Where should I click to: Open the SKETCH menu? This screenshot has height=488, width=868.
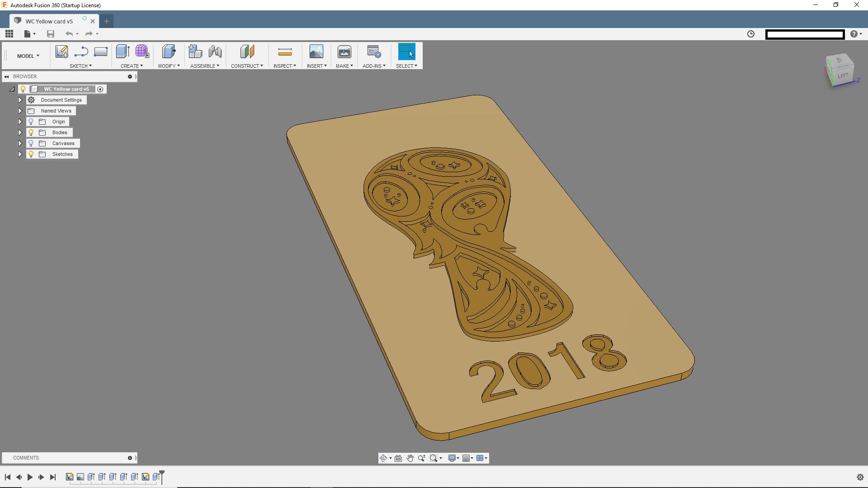tap(80, 66)
